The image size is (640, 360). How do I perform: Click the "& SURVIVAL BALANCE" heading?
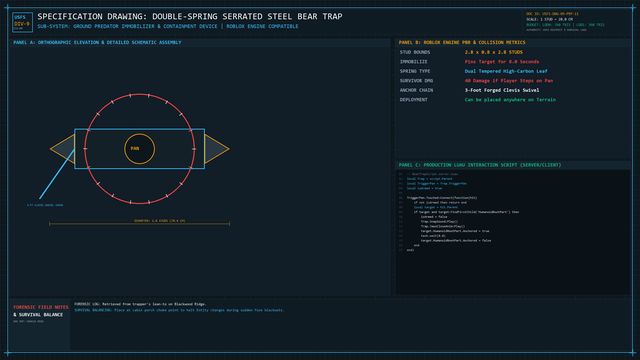click(x=38, y=315)
